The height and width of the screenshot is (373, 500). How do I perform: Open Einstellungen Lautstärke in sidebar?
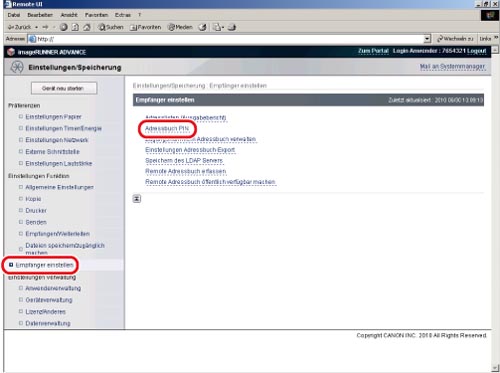pos(59,163)
